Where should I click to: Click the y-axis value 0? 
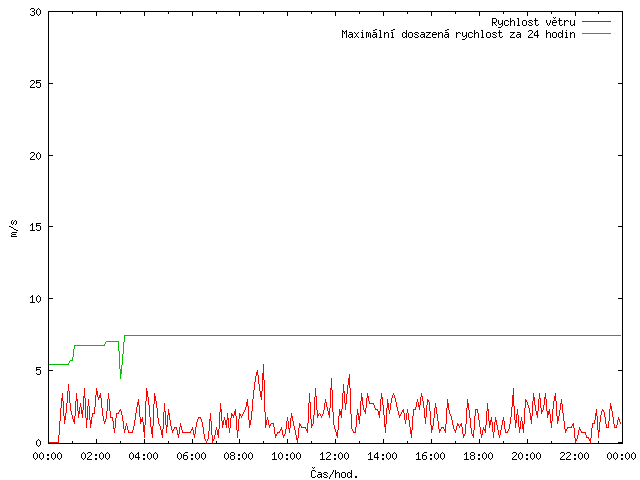tap(39, 443)
